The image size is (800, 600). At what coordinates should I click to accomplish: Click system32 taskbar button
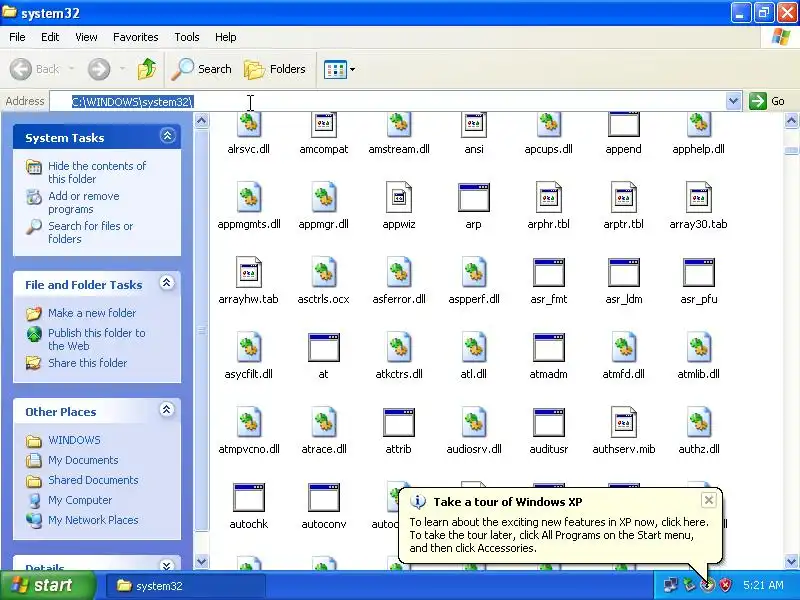click(x=185, y=586)
